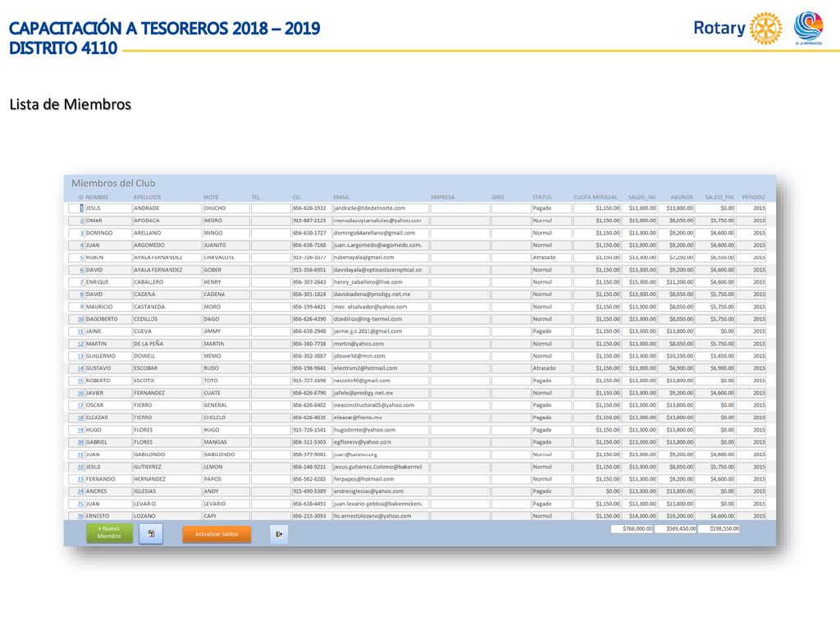Select nickname 'MANGAS'
Screen dimensions: 840x630
(x=226, y=442)
